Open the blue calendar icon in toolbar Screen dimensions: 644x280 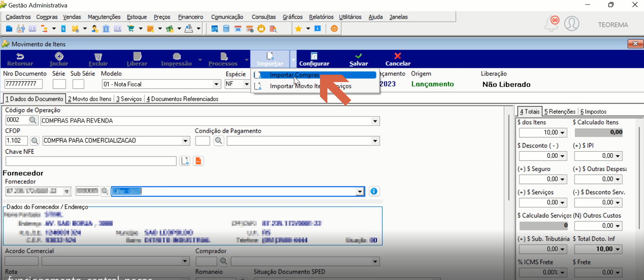(x=215, y=29)
